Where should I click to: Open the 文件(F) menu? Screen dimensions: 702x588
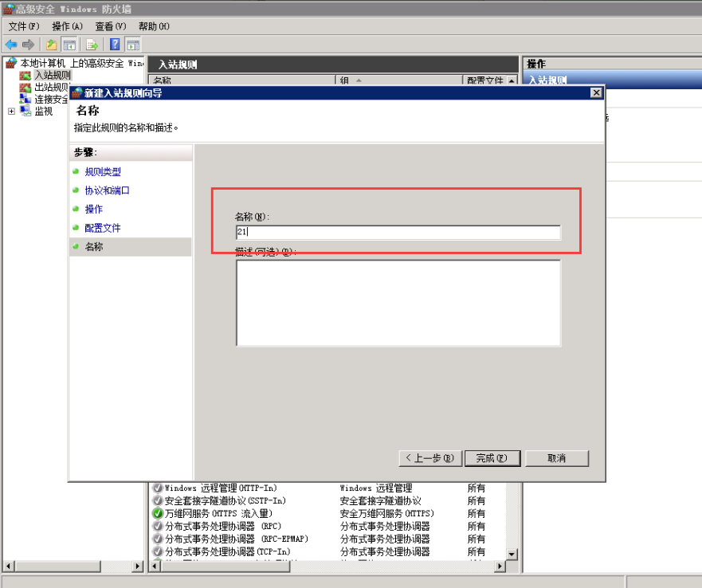[24, 26]
